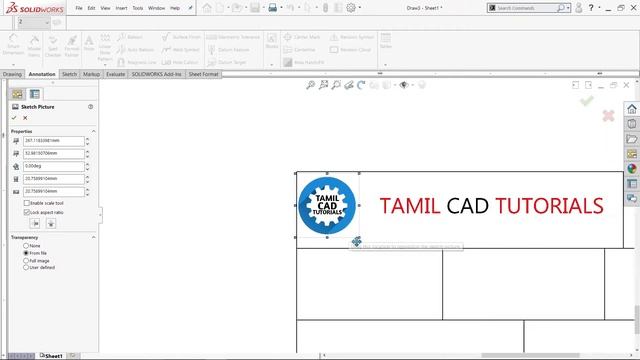This screenshot has height=360, width=640.
Task: Open the Window menu
Action: [x=156, y=8]
